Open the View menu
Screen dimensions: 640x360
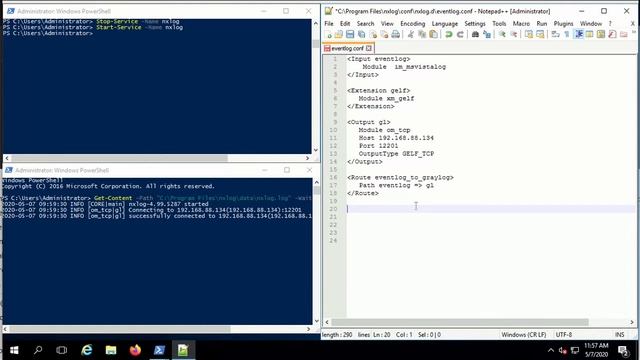pyautogui.click(x=387, y=24)
